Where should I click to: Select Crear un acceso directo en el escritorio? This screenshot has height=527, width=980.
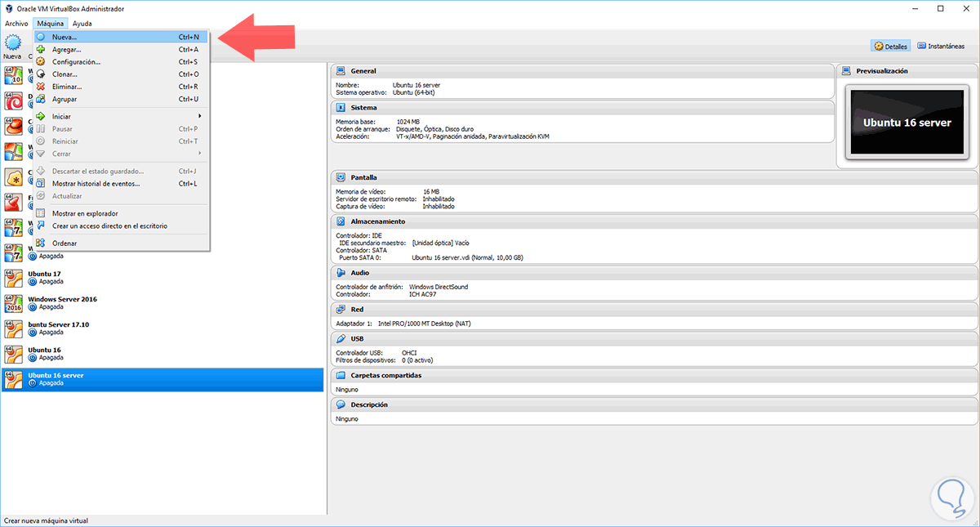tap(121, 226)
